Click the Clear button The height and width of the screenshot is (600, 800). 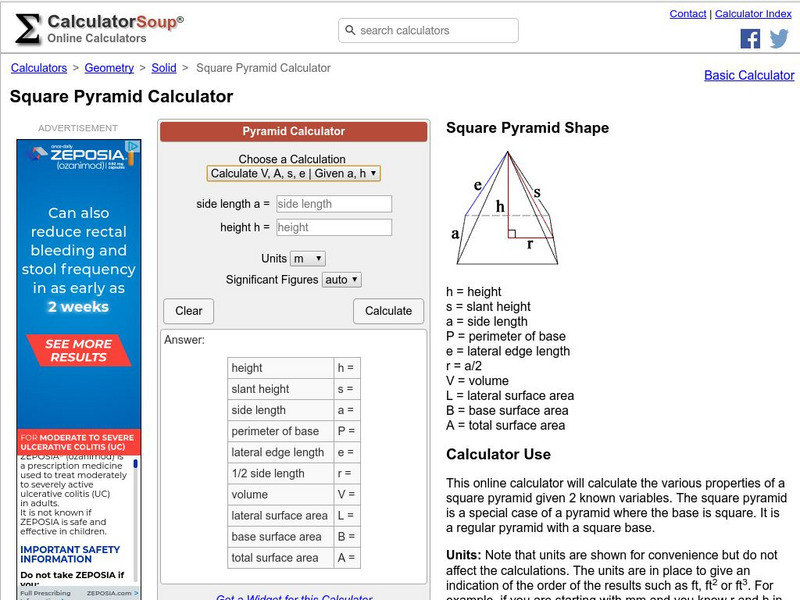[188, 311]
